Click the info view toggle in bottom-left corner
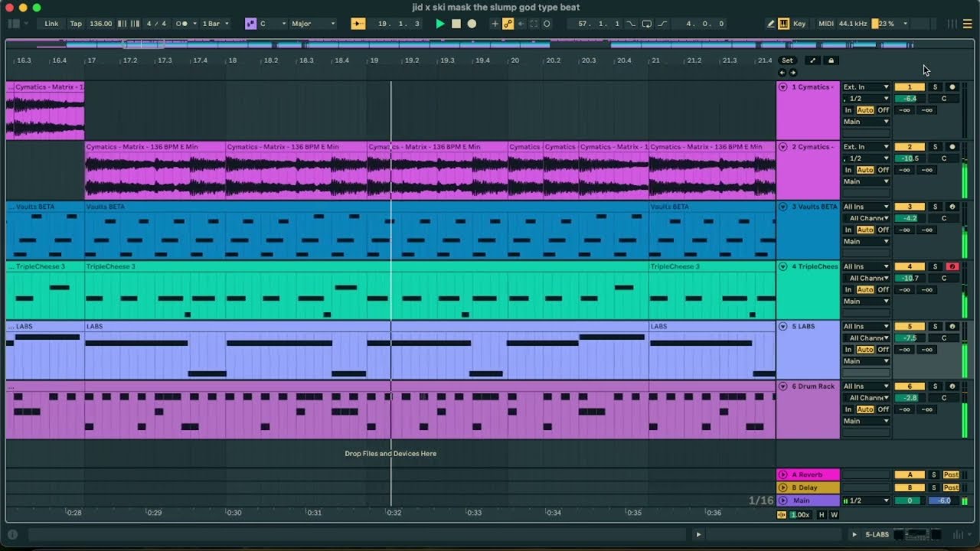The width and height of the screenshot is (980, 551). [12, 535]
